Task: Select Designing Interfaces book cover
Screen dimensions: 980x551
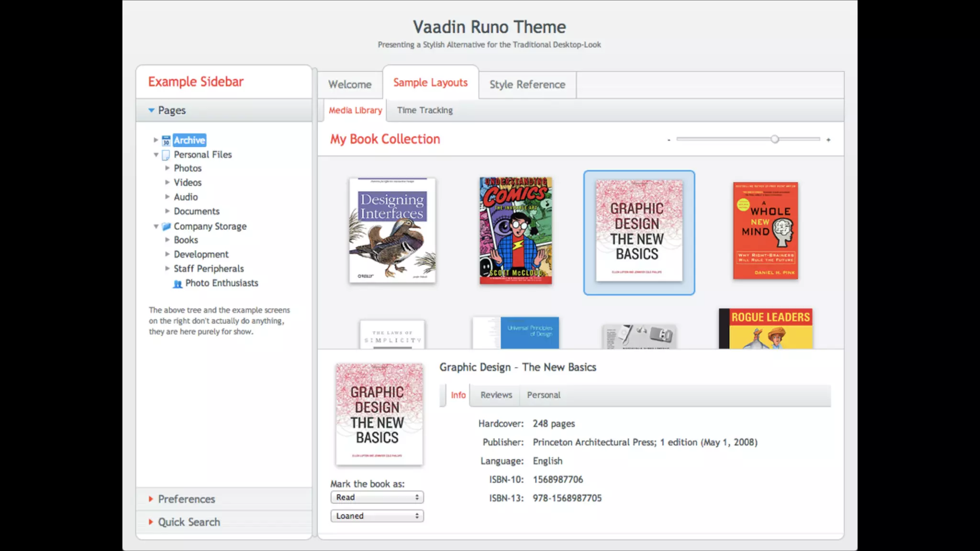Action: pyautogui.click(x=392, y=230)
